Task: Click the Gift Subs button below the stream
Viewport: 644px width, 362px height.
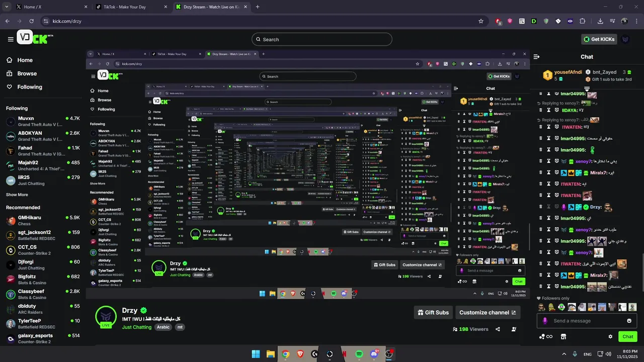Action: [433, 312]
